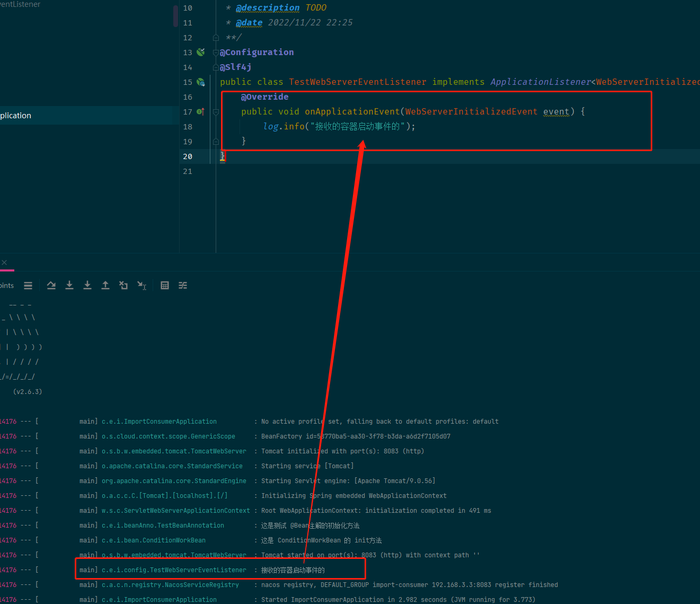
Task: Click the Spring gutter icon on line 15
Action: point(201,82)
